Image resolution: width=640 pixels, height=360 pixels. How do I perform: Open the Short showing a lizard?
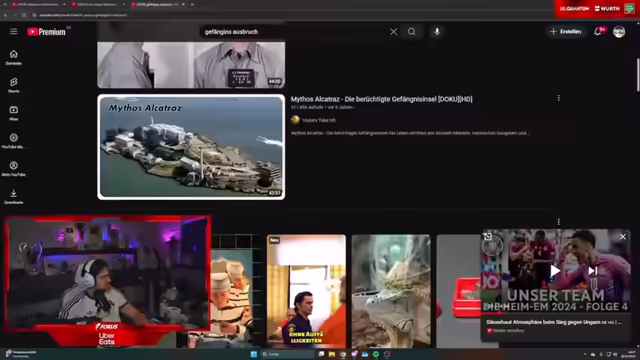391,291
